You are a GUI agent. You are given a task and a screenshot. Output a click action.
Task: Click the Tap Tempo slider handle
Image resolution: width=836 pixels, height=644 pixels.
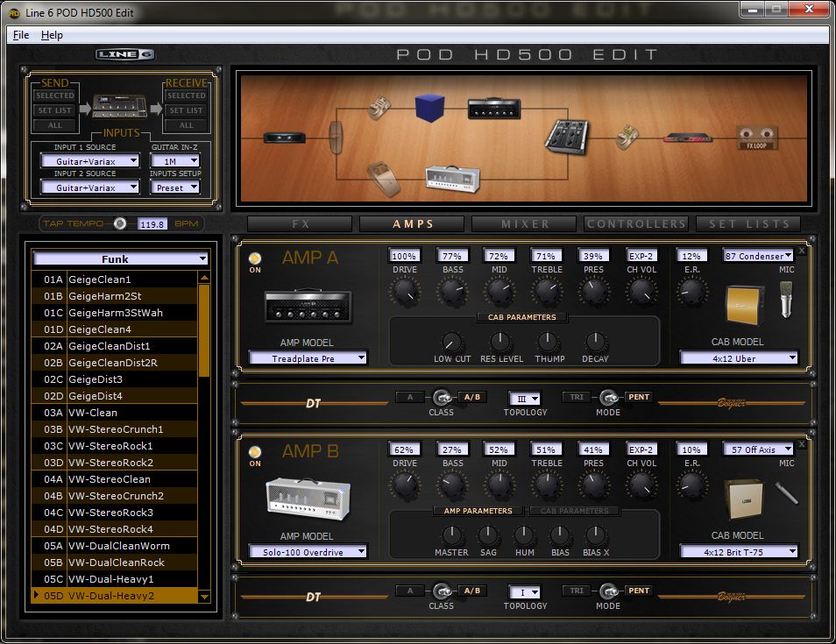tap(120, 223)
